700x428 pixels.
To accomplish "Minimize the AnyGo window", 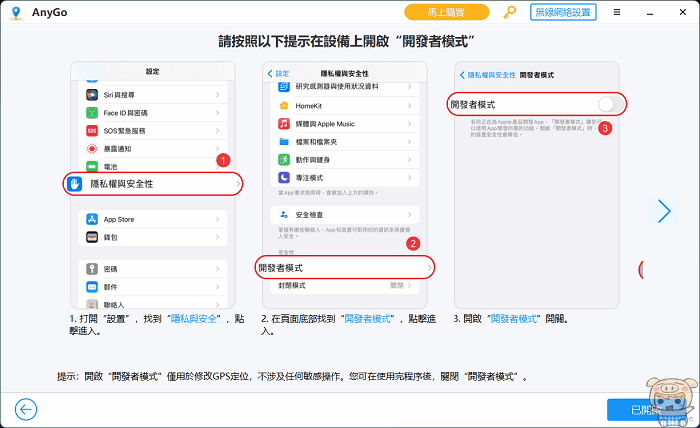I will pyautogui.click(x=650, y=12).
